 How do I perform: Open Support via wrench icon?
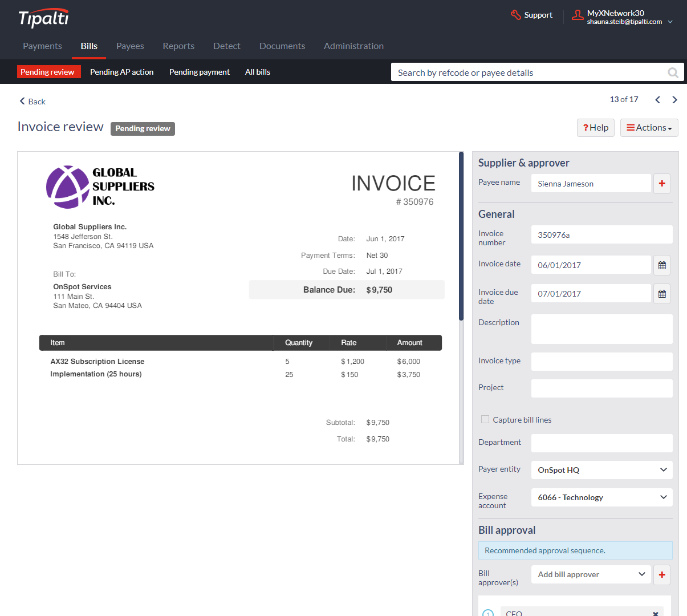[x=515, y=15]
